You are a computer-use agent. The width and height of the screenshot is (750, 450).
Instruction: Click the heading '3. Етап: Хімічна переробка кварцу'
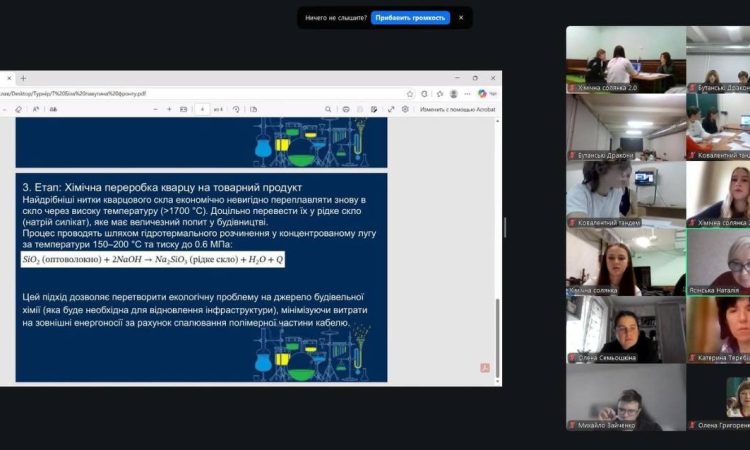click(162, 187)
